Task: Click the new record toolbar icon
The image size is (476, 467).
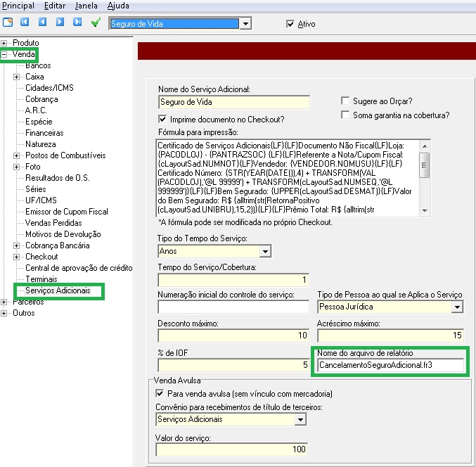Action: pyautogui.click(x=8, y=23)
